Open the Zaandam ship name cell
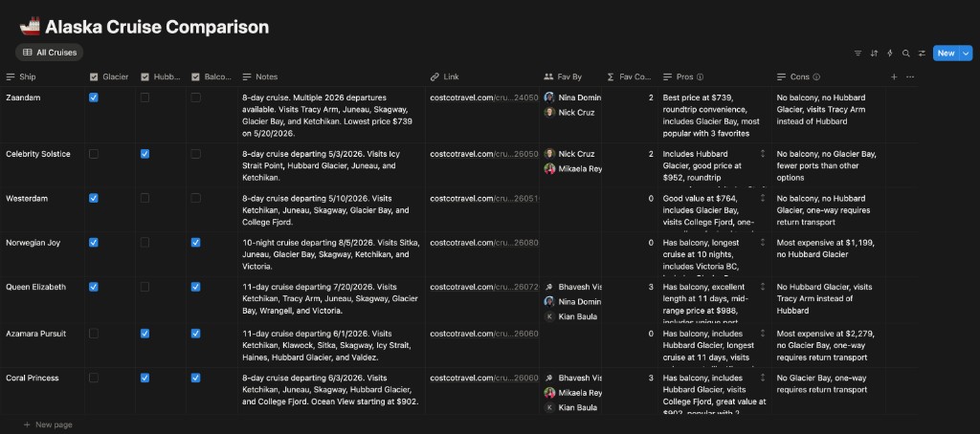This screenshot has height=434, width=980. [42, 115]
